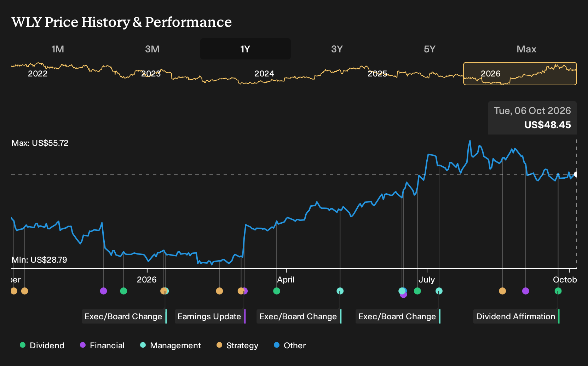Click the white current-price dot at chart end
The height and width of the screenshot is (366, 588).
tap(576, 174)
